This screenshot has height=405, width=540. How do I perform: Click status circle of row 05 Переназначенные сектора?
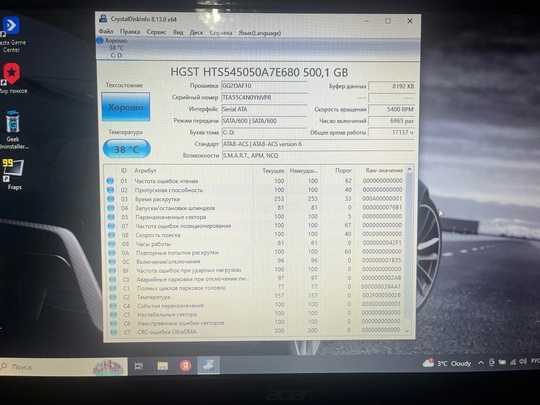point(111,217)
